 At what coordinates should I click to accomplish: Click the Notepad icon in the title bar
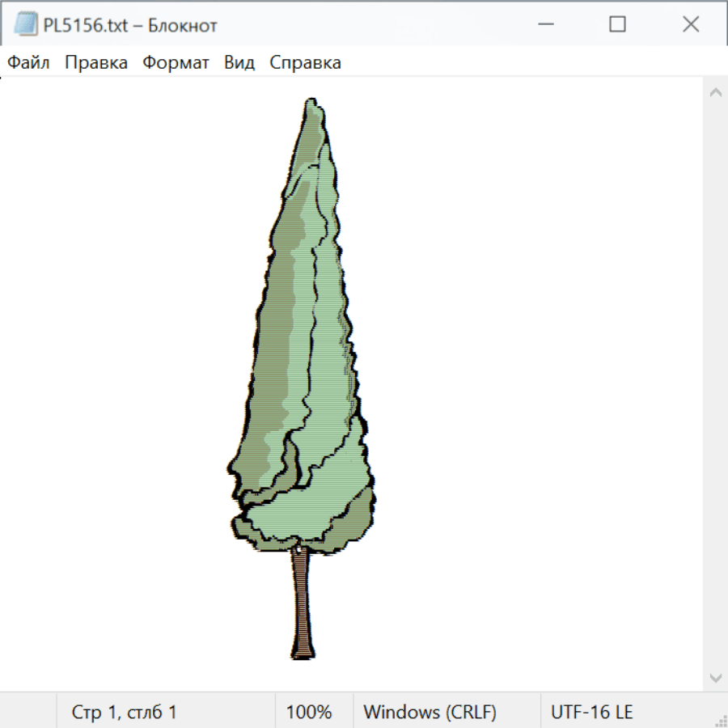pos(27,25)
